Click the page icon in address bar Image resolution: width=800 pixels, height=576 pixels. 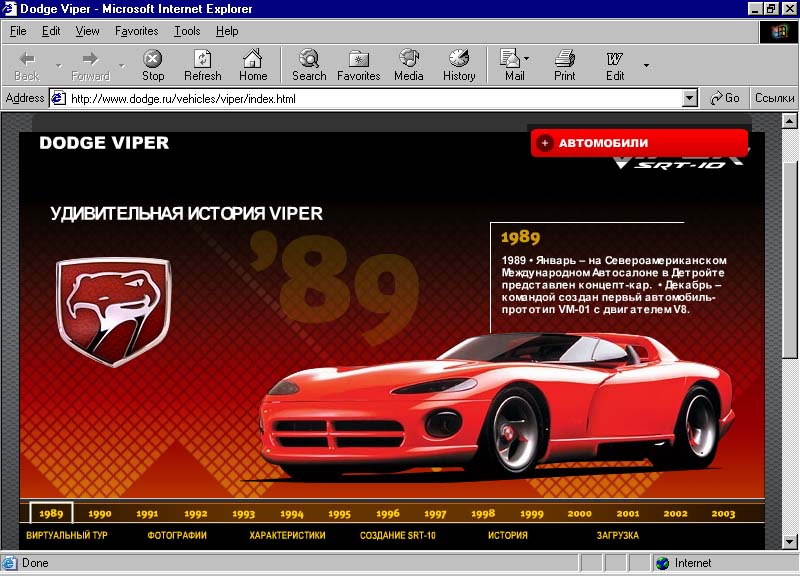pyautogui.click(x=59, y=98)
